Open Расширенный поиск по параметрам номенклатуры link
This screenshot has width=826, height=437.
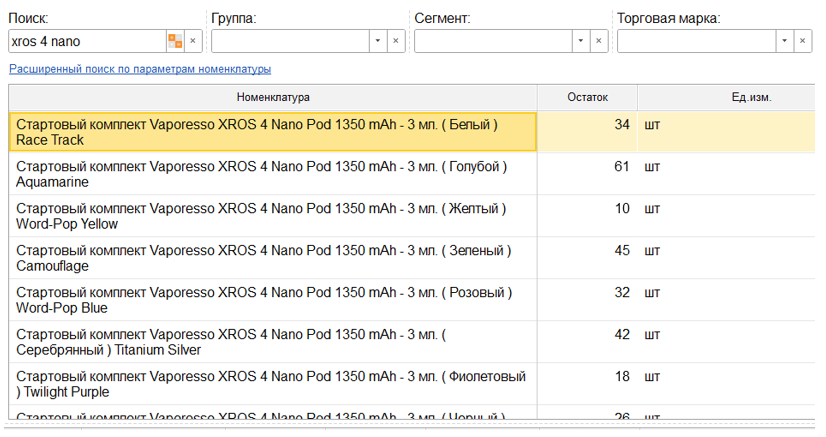tap(140, 69)
